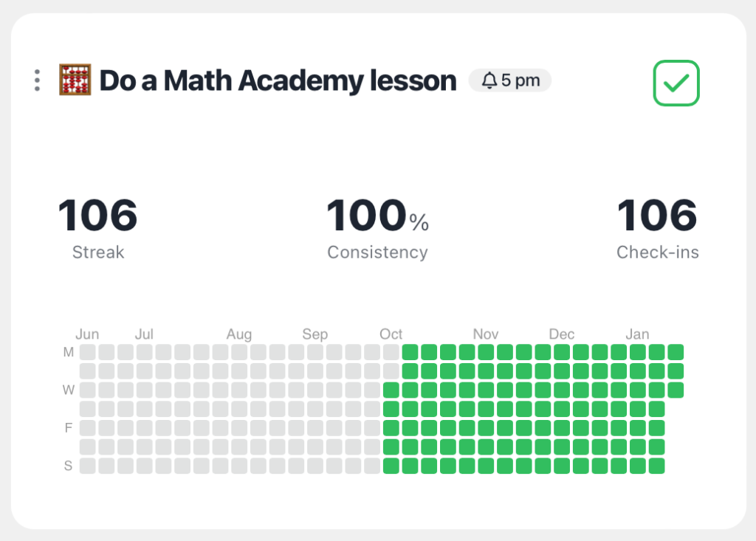Select the M row label in the calendar

67,351
